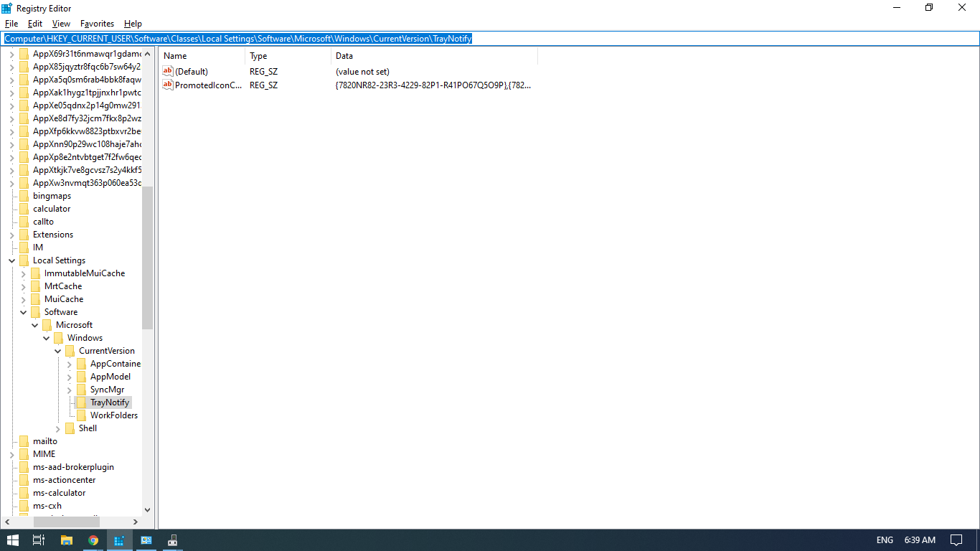Click the registry path address bar
The image size is (980, 551).
[x=490, y=39]
